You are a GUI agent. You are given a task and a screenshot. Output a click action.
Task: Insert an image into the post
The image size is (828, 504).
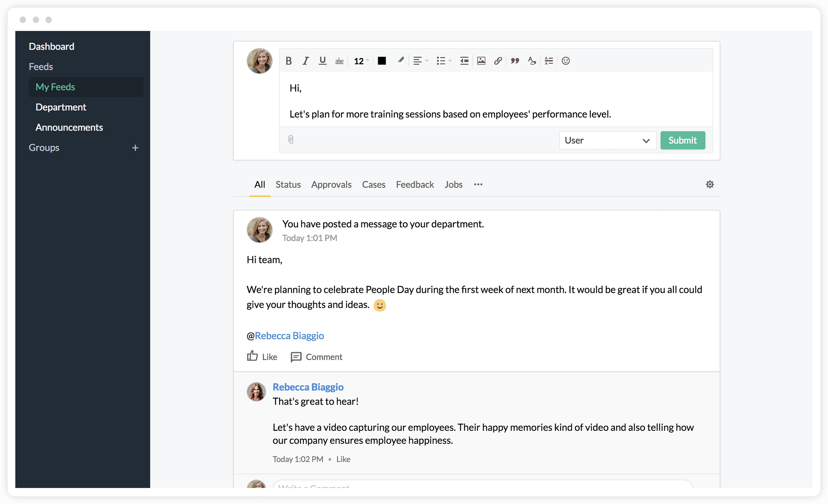(481, 61)
